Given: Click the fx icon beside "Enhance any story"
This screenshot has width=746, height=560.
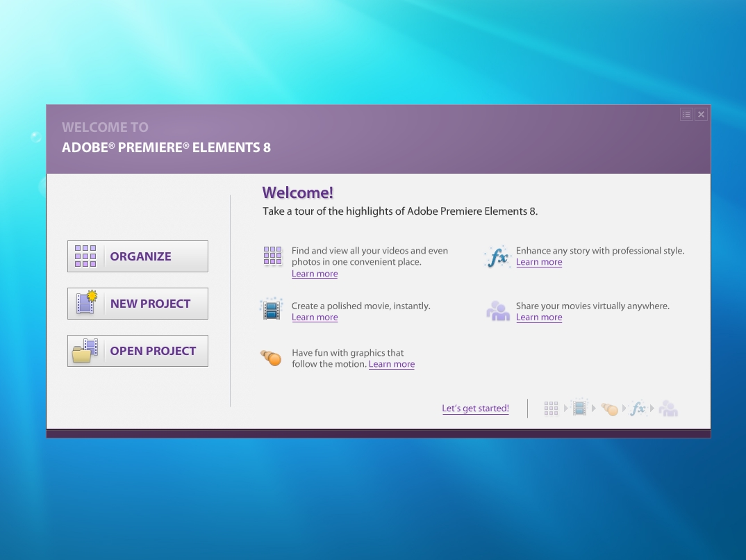Looking at the screenshot, I should (x=497, y=256).
